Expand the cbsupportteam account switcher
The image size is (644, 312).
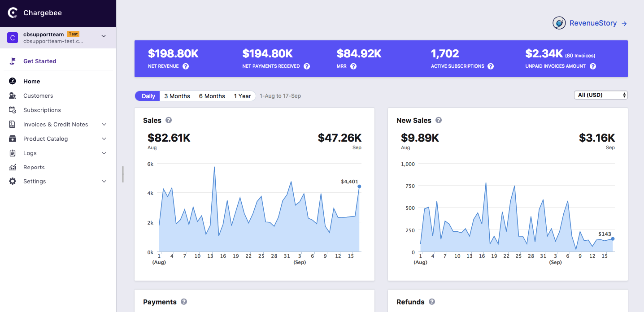[x=104, y=37]
